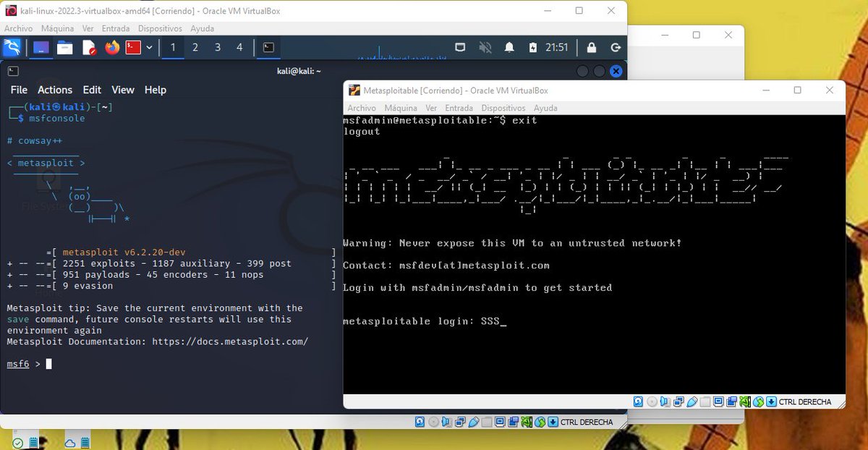Screen dimensions: 868x450
Task: Click keyboard capture arrow in Metasploitable status bar
Action: coord(772,402)
